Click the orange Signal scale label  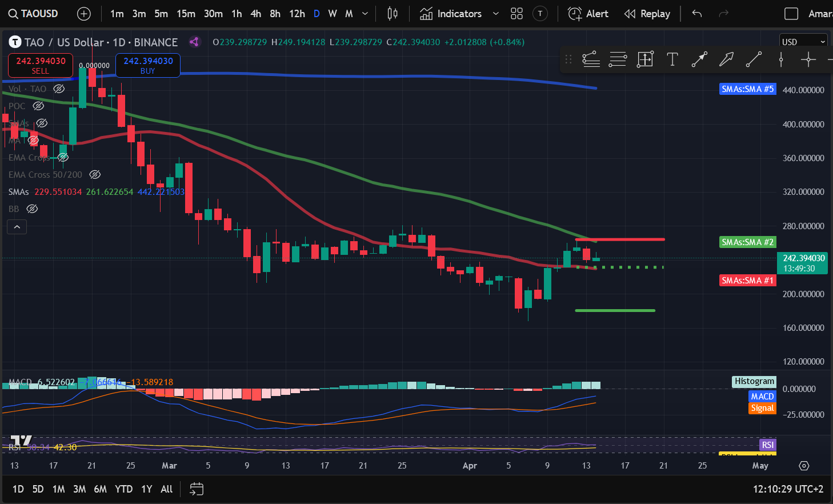(x=762, y=408)
